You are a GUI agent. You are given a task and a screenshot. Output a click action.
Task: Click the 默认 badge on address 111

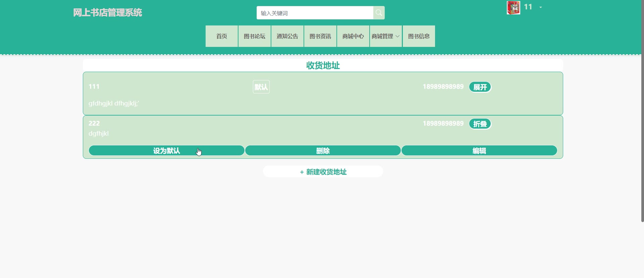(261, 87)
